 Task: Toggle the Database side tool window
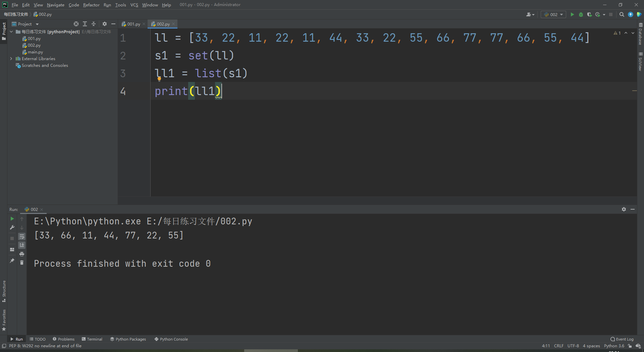640,34
